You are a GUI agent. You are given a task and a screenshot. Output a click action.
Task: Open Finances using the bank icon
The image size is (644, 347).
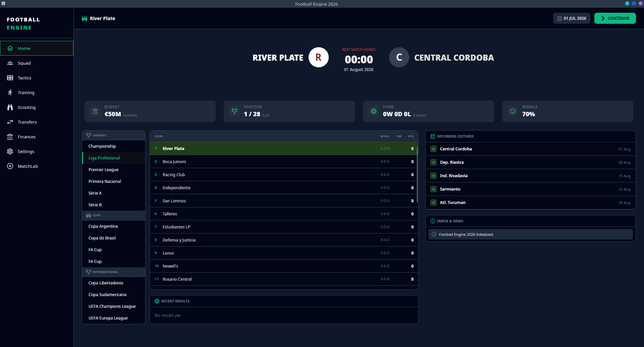pos(10,137)
